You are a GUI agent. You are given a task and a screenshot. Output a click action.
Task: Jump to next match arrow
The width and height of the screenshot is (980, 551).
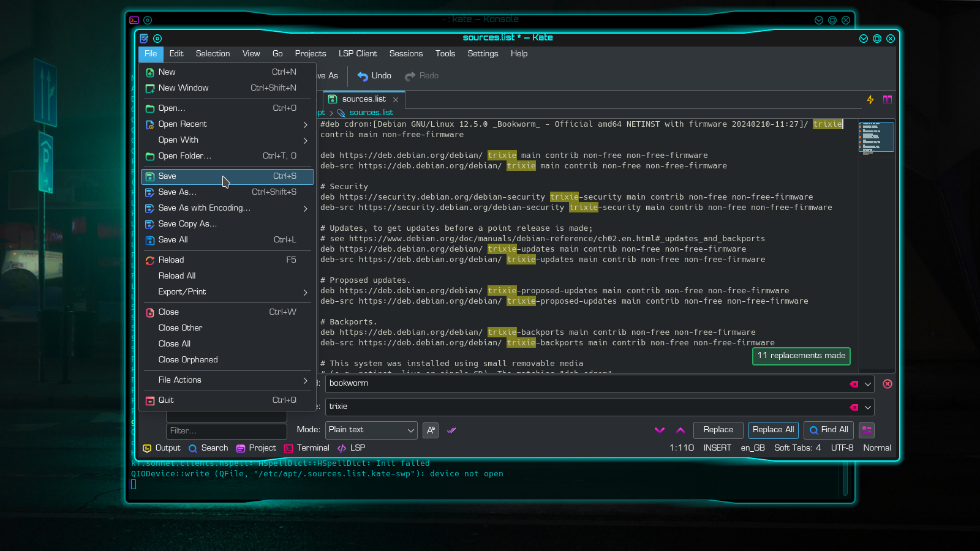(660, 430)
